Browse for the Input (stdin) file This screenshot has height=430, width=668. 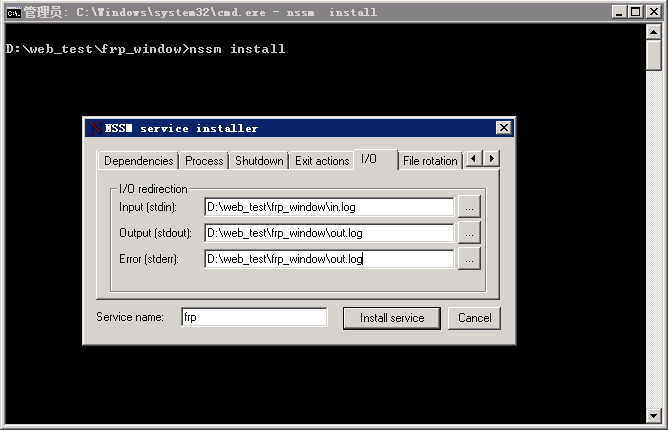[x=470, y=207]
